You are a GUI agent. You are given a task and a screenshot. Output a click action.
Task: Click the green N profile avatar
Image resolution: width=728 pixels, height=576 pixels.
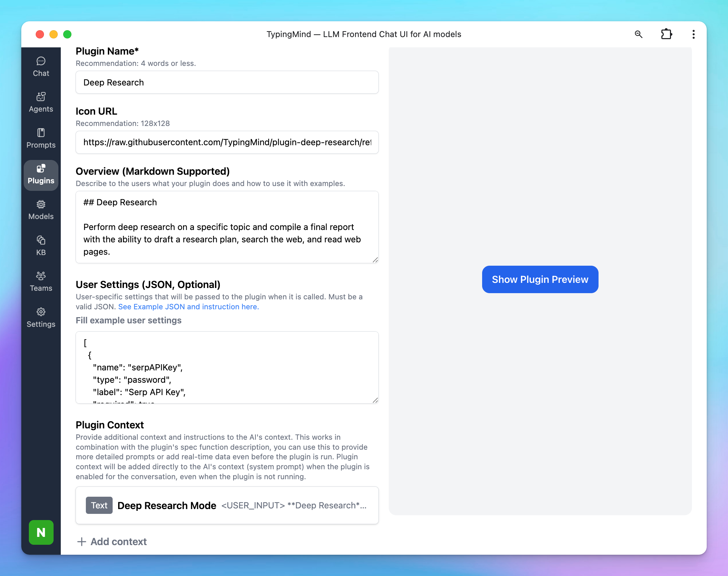click(41, 532)
